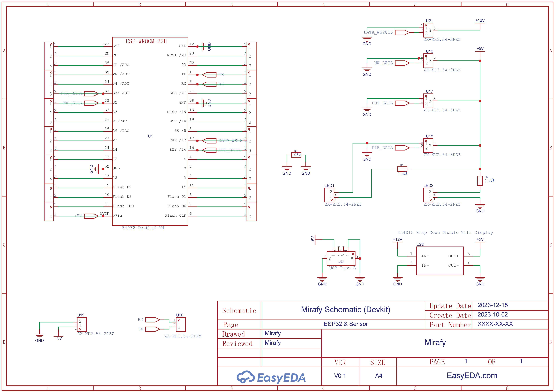Click the MOSI /23 pin label
The image size is (555, 392).
(176, 55)
